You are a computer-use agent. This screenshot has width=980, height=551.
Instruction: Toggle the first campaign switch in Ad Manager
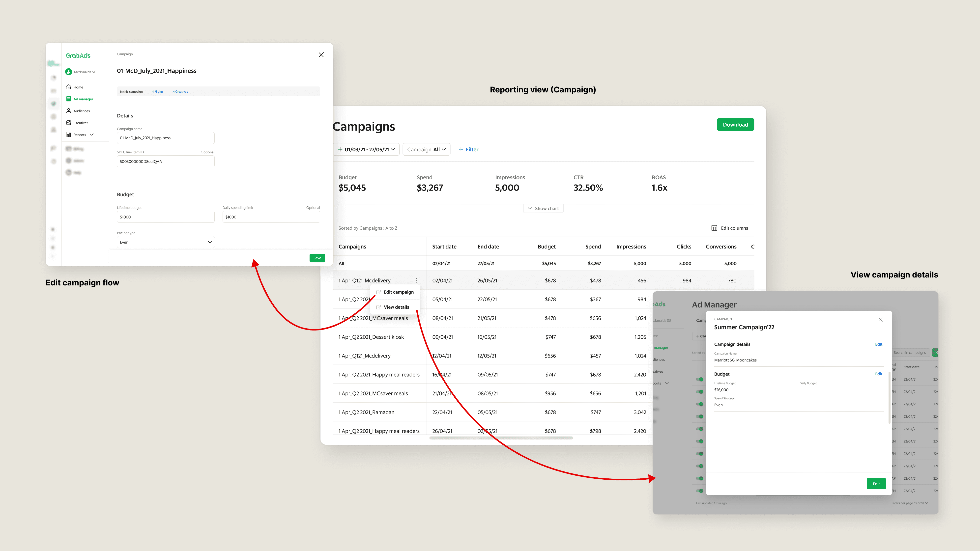pyautogui.click(x=700, y=380)
